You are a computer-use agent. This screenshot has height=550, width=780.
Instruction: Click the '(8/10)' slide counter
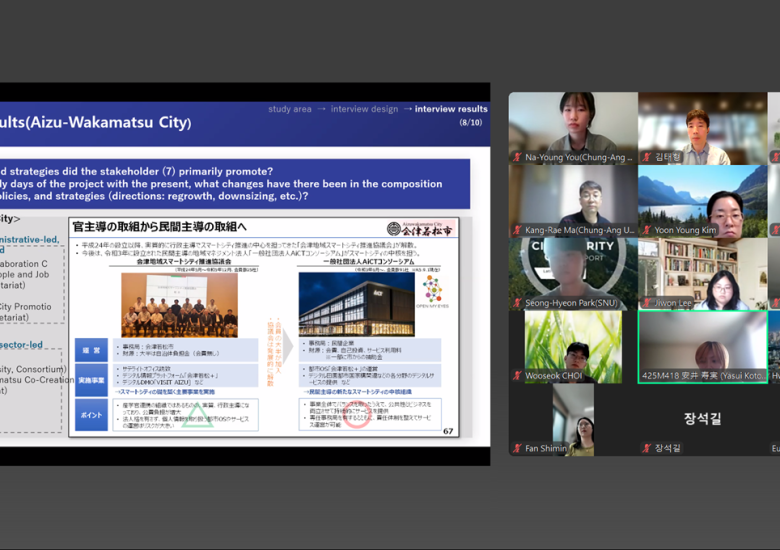coord(471,122)
